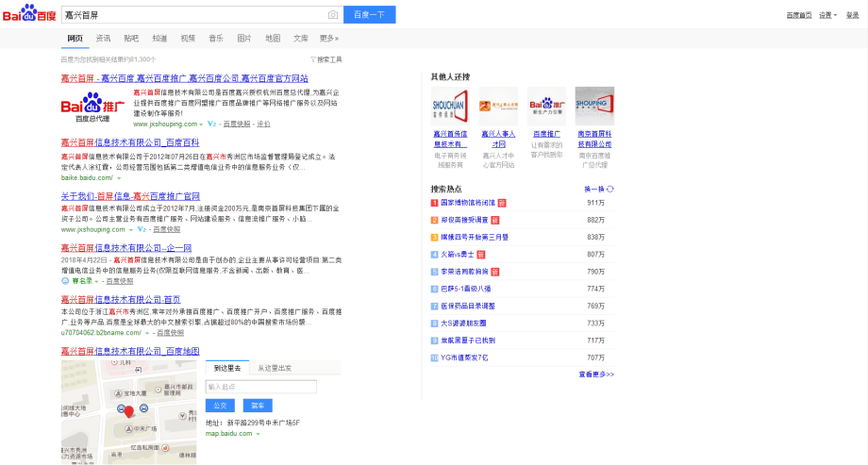868x465 pixels.
Task: Expand the 喜名录 source dropdown arrow
Action: click(96, 282)
